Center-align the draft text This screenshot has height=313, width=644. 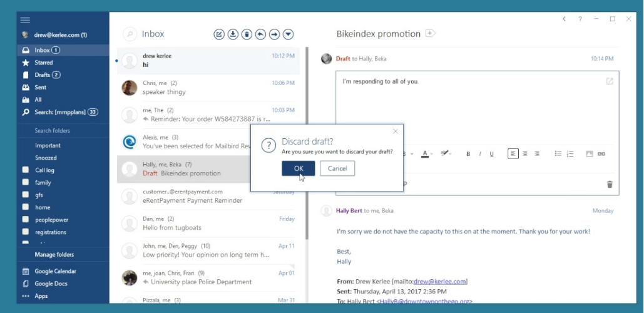[x=525, y=153]
